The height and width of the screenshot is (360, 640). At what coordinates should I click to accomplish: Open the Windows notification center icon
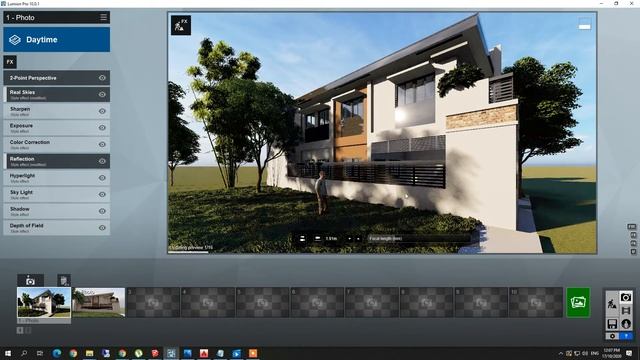(x=629, y=353)
